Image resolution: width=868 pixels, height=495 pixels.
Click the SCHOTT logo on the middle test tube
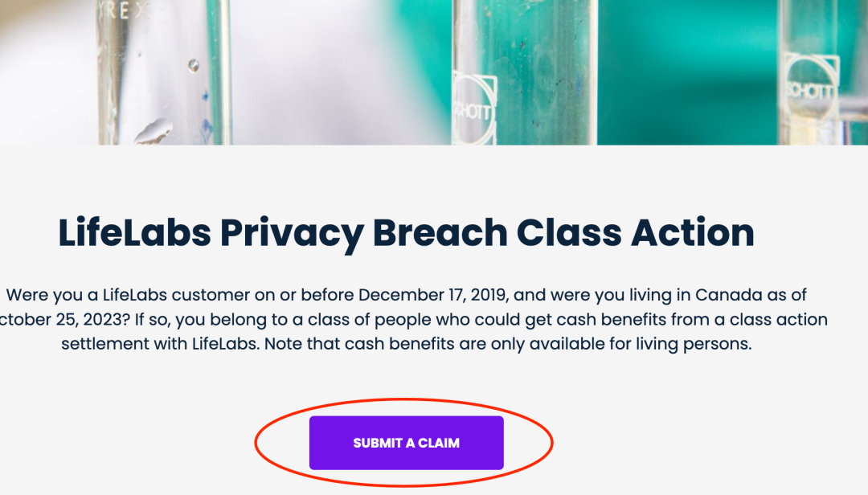[474, 109]
